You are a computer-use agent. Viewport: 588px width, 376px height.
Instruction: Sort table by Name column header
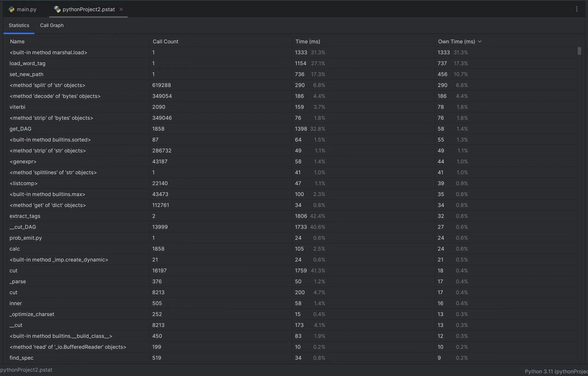click(x=17, y=41)
